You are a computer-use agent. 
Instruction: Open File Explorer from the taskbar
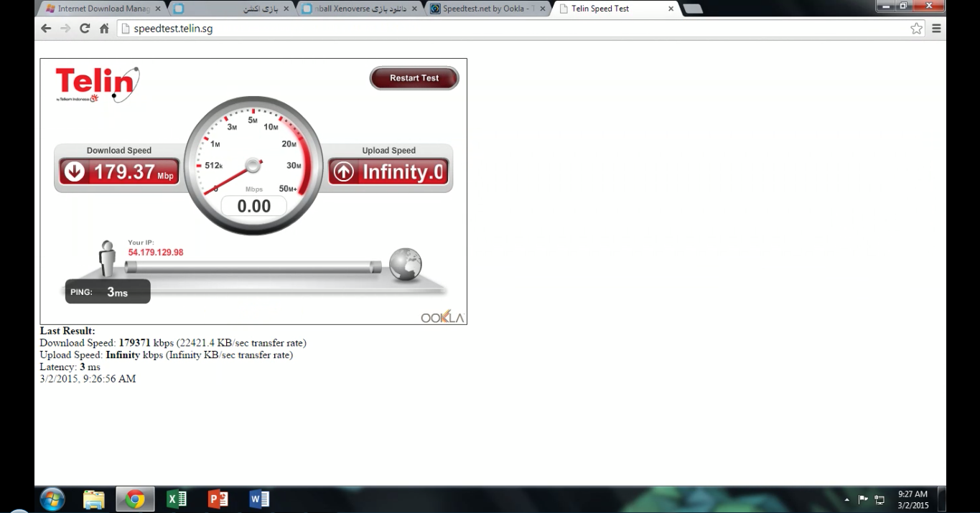tap(94, 499)
